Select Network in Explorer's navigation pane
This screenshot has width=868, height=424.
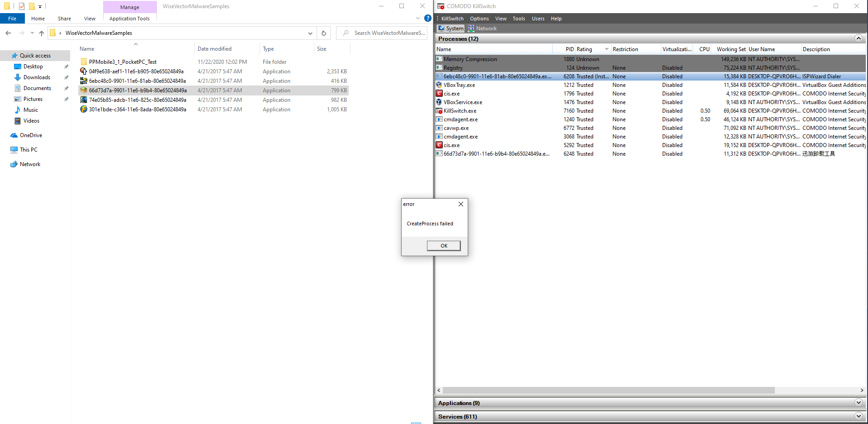[x=30, y=164]
